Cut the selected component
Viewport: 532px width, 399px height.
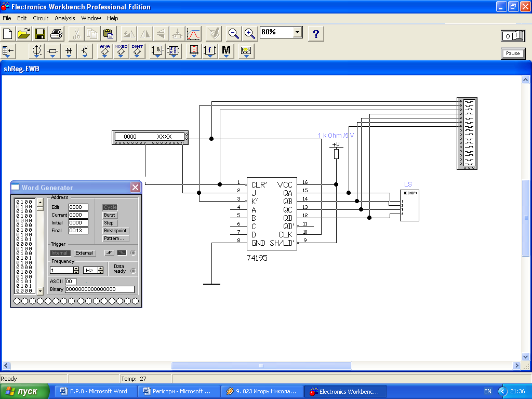(76, 34)
